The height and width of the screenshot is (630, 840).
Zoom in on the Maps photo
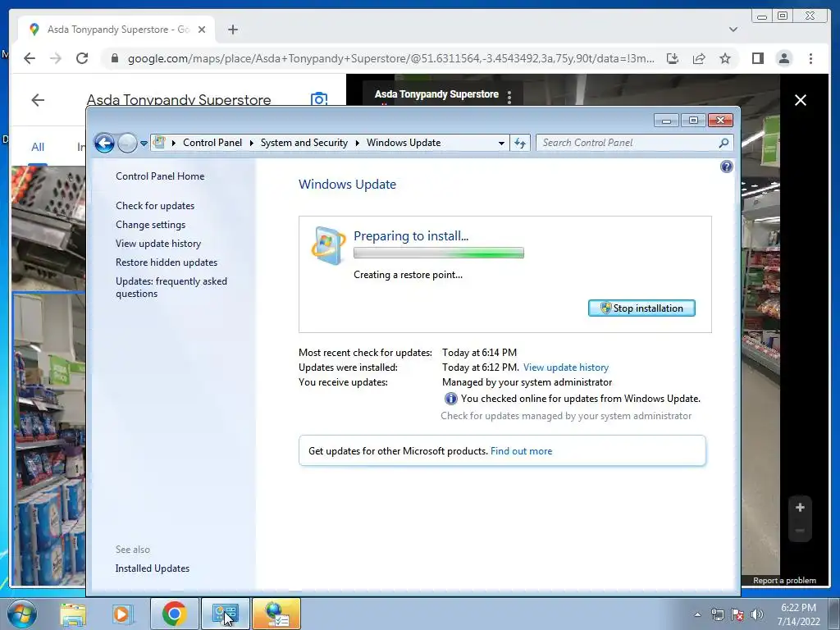click(x=800, y=507)
